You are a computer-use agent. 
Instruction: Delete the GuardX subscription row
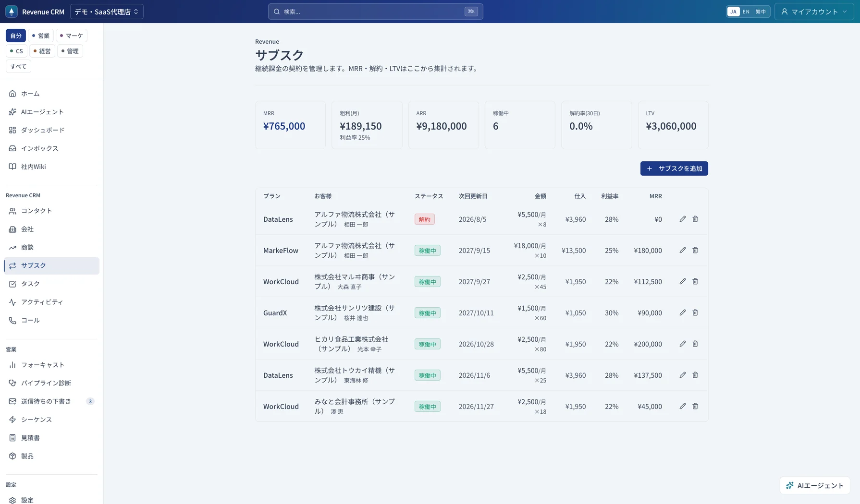[695, 312]
